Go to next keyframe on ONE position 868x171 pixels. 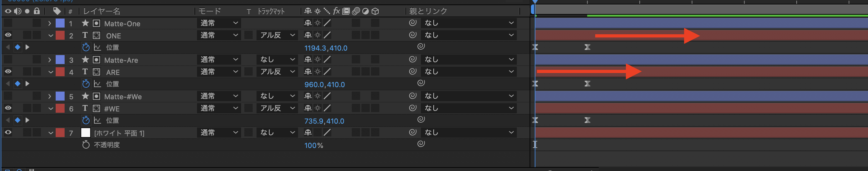point(28,47)
